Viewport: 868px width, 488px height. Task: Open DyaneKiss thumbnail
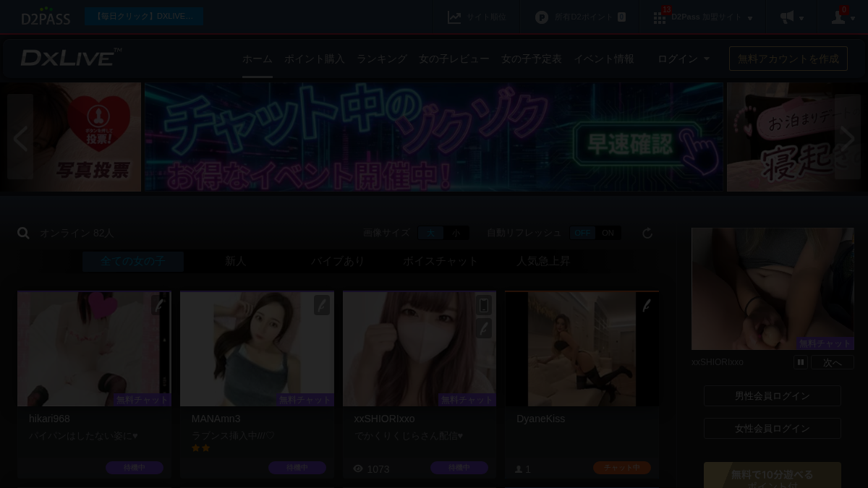click(x=582, y=348)
